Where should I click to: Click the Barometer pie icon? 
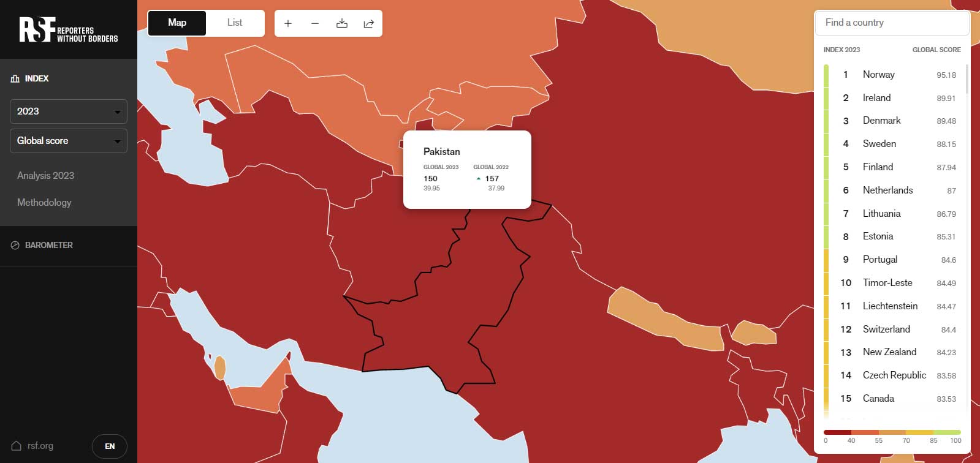[15, 245]
